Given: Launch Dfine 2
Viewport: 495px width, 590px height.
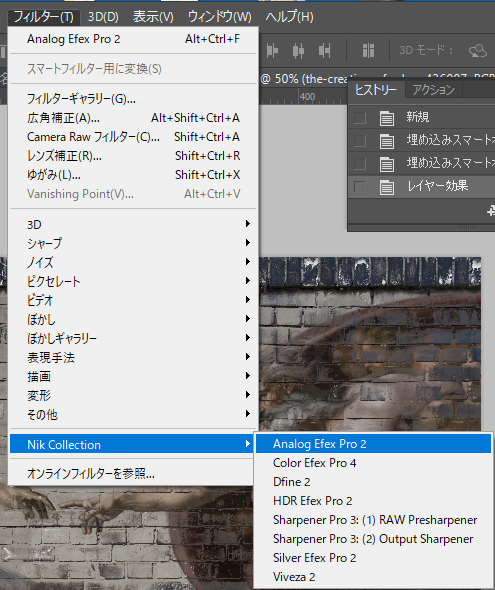Looking at the screenshot, I should click(x=373, y=482).
